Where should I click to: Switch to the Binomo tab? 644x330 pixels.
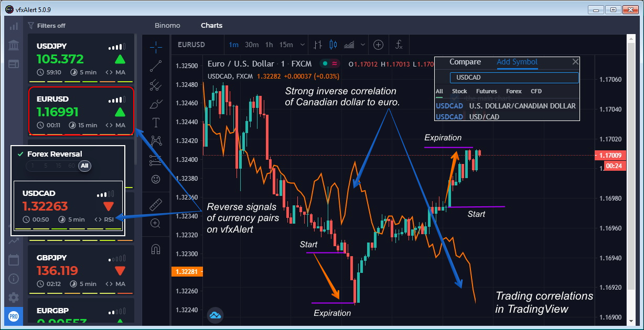[x=167, y=25]
